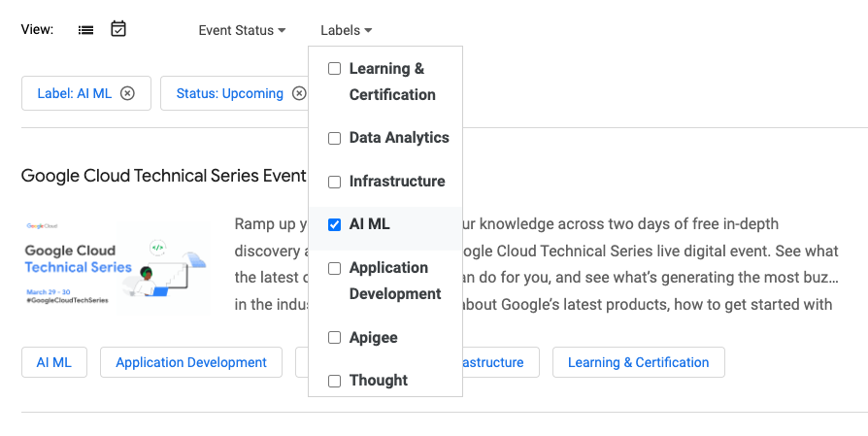The image size is (868, 436).
Task: Click the Status: Upcoming chip text
Action: pyautogui.click(x=230, y=93)
